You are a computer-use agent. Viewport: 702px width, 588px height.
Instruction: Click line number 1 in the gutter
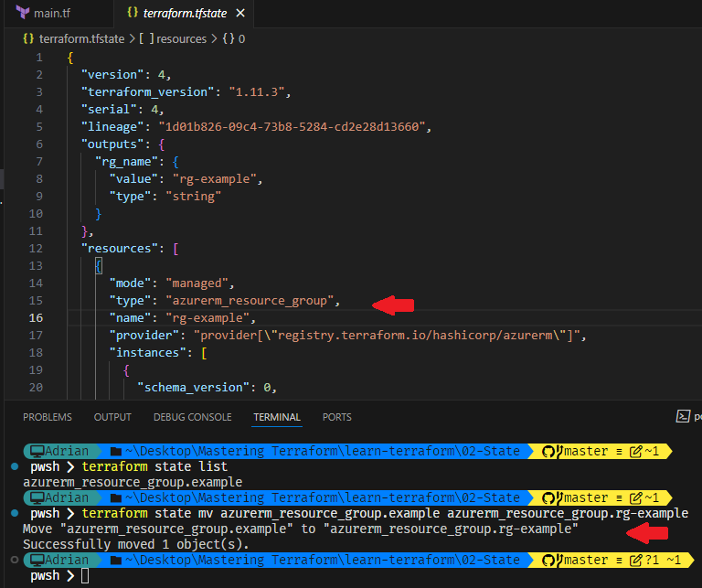point(39,58)
